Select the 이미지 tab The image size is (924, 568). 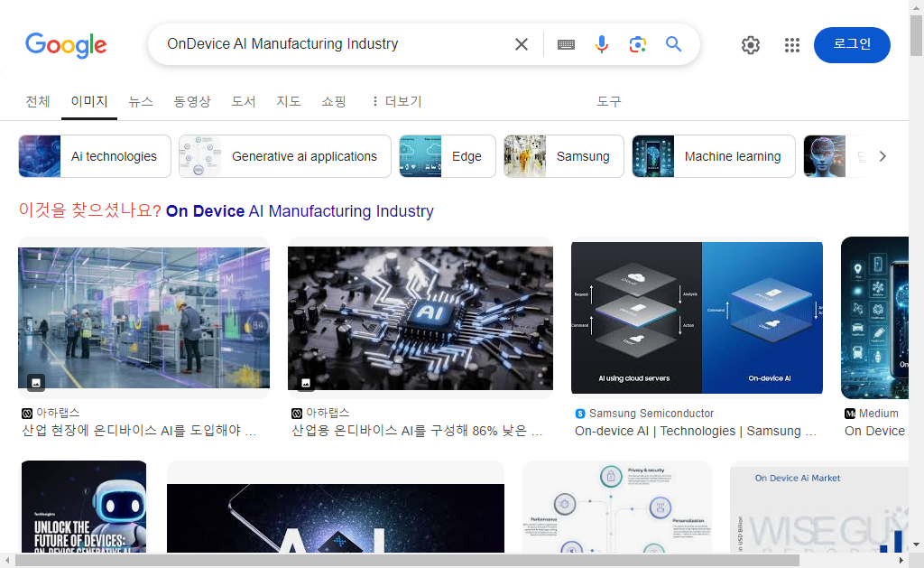[89, 101]
